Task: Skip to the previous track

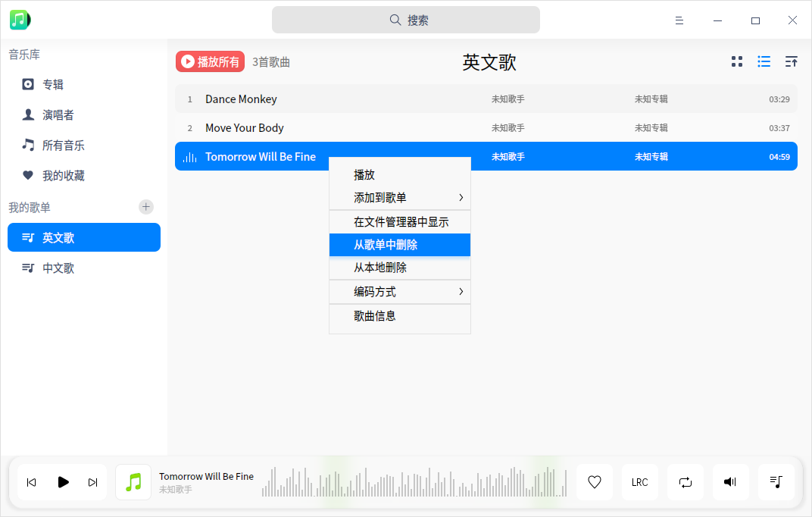Action: point(32,482)
